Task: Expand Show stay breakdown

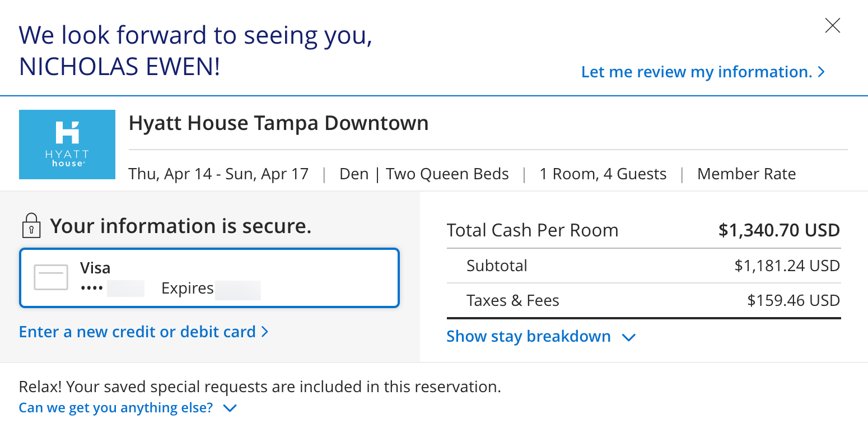Action: coord(529,336)
